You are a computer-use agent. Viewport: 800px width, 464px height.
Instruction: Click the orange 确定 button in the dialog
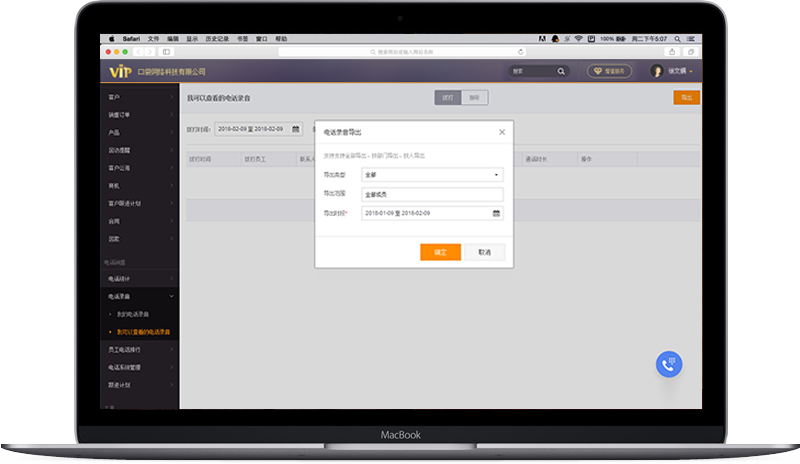(x=440, y=252)
